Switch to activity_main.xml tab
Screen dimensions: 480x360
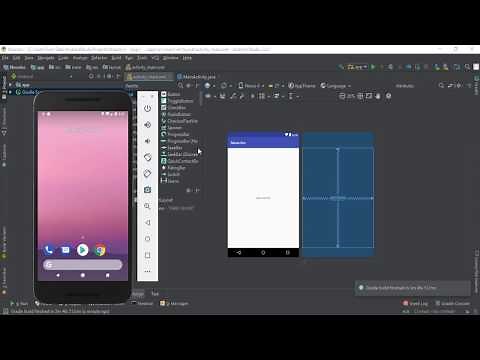coord(149,77)
